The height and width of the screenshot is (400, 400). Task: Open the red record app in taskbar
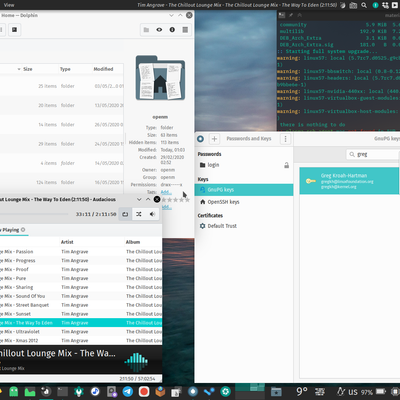click(144, 391)
